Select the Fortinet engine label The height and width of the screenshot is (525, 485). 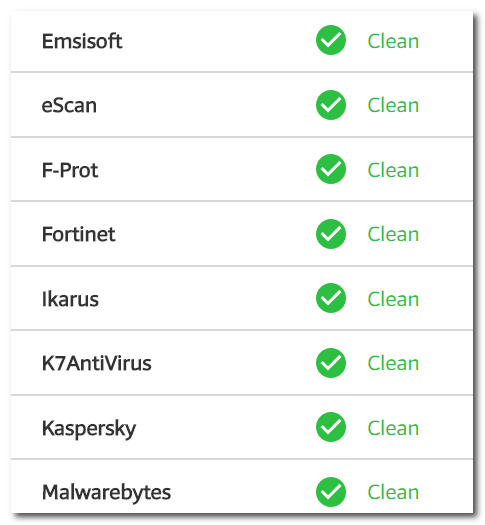79,234
